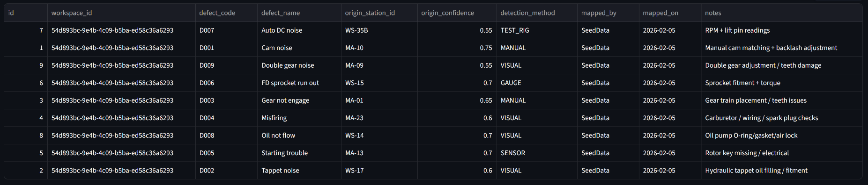This screenshot has height=185, width=868.
Task: Sort by origin_station_id header
Action: [x=379, y=13]
